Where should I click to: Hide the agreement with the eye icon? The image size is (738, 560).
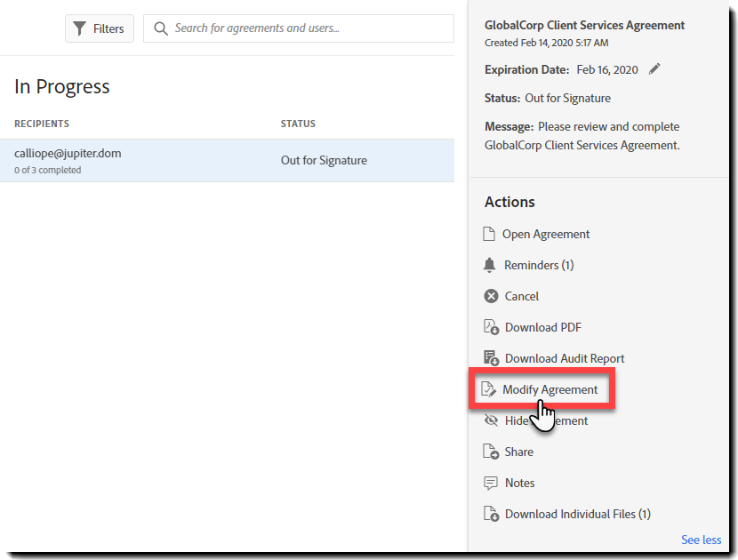point(491,420)
